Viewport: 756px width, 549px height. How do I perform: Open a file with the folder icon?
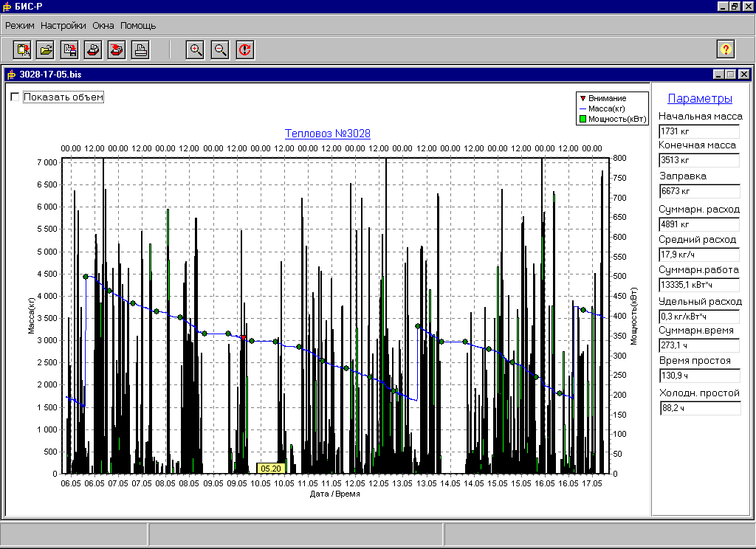pyautogui.click(x=45, y=49)
